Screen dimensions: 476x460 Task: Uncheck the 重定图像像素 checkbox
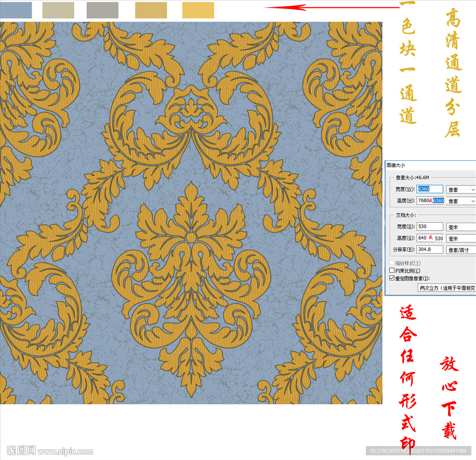[x=392, y=278]
